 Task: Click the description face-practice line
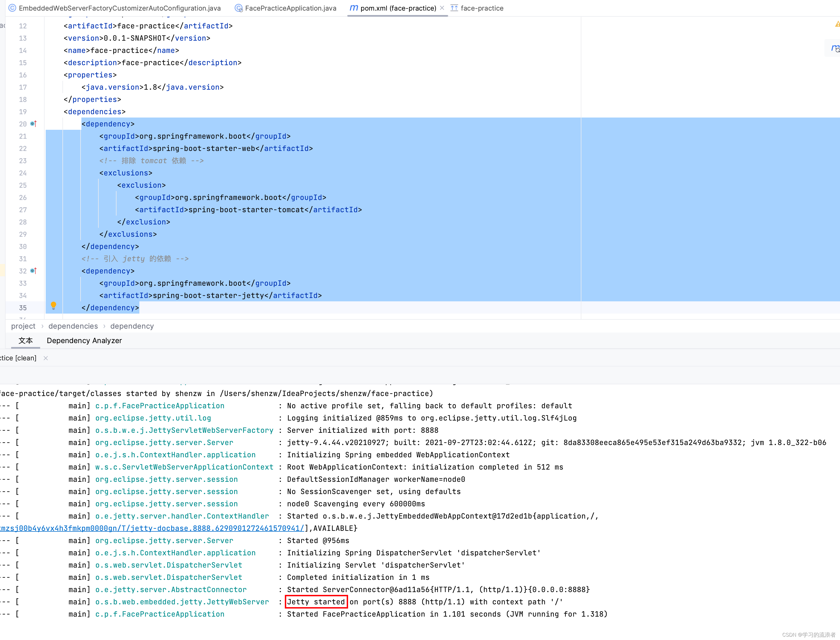coord(152,63)
